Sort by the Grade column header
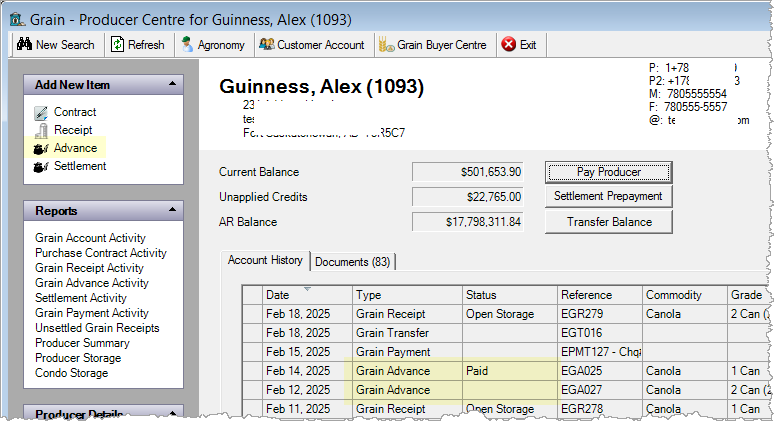 [x=747, y=295]
